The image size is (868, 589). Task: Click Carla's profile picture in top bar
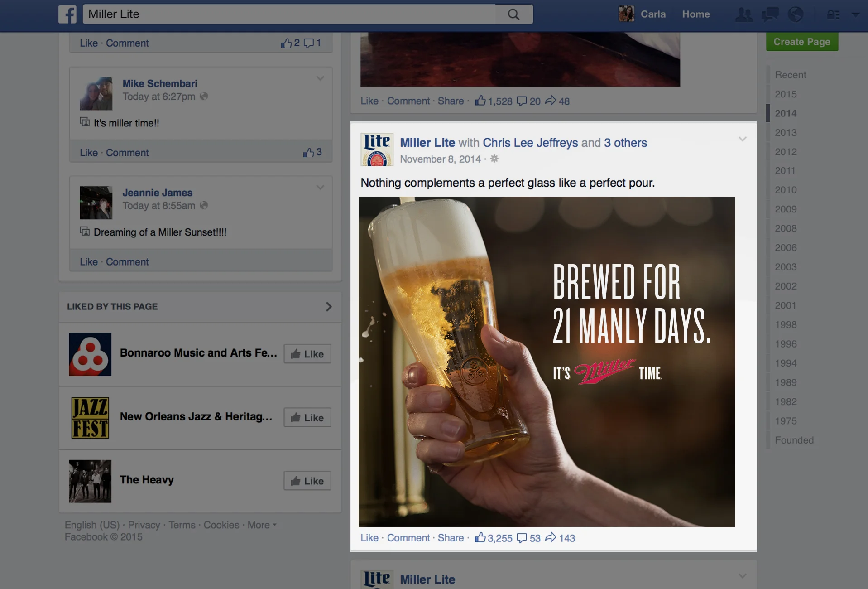point(627,14)
